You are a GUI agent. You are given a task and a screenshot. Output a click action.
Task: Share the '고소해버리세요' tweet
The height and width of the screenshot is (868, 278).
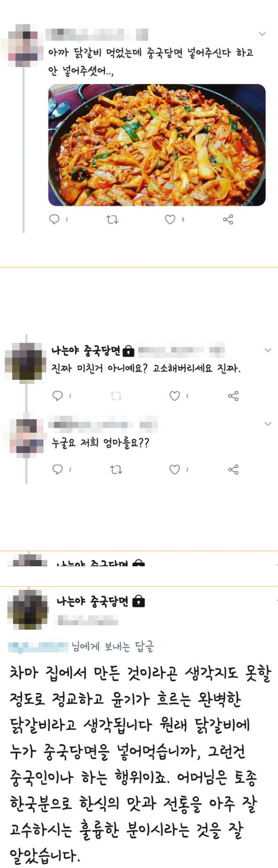click(233, 396)
